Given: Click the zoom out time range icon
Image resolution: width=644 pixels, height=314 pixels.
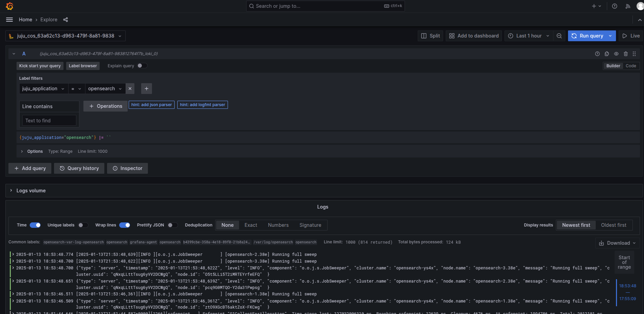Looking at the screenshot, I should pos(559,36).
